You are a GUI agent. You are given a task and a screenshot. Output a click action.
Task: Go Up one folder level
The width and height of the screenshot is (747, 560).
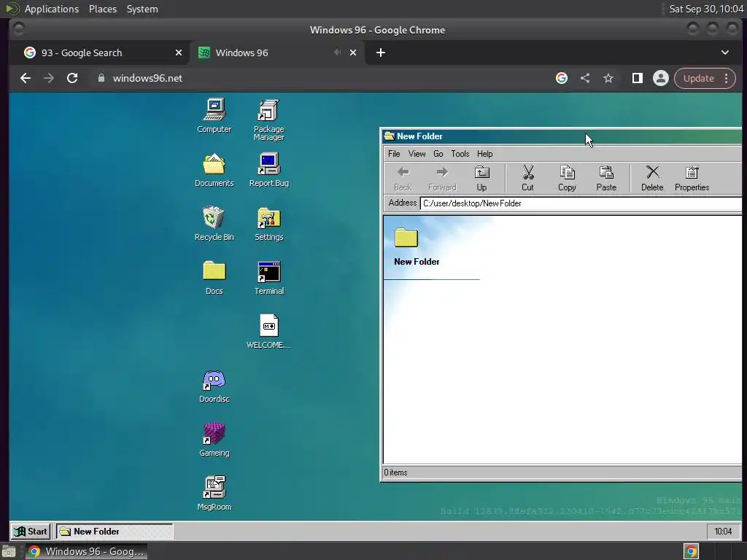pyautogui.click(x=481, y=178)
